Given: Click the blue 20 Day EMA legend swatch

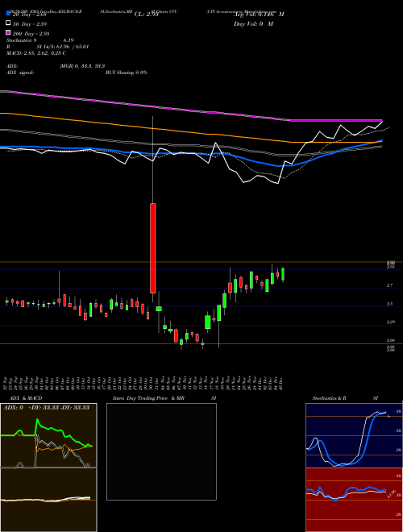Looking at the screenshot, I should pos(9,14).
